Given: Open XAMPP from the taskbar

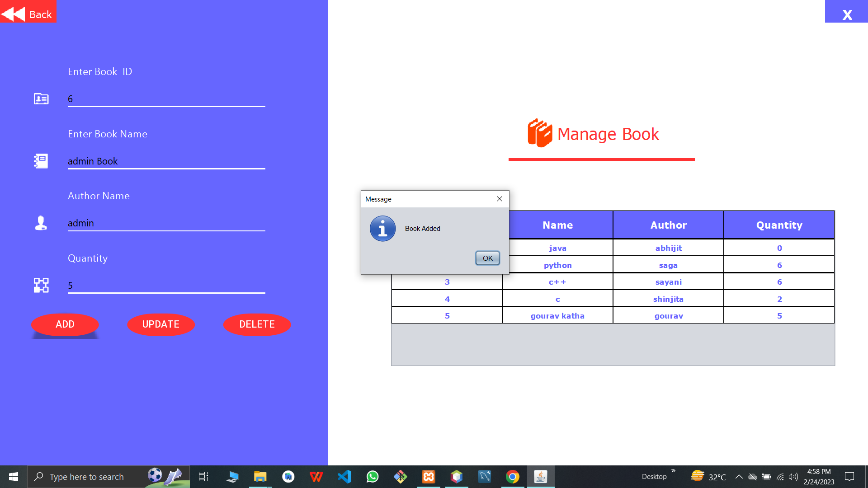Looking at the screenshot, I should (429, 477).
